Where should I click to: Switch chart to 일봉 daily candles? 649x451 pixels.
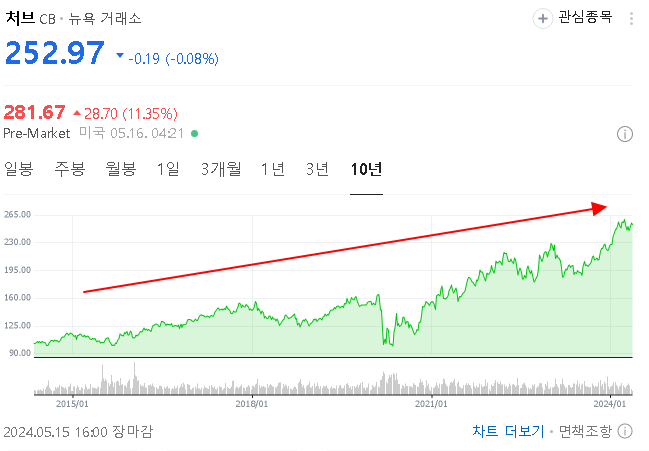point(19,169)
